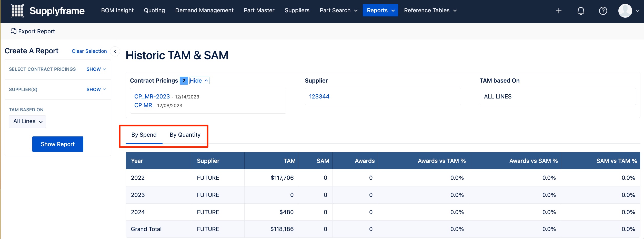644x239 pixels.
Task: Open the user profile avatar
Action: (625, 11)
